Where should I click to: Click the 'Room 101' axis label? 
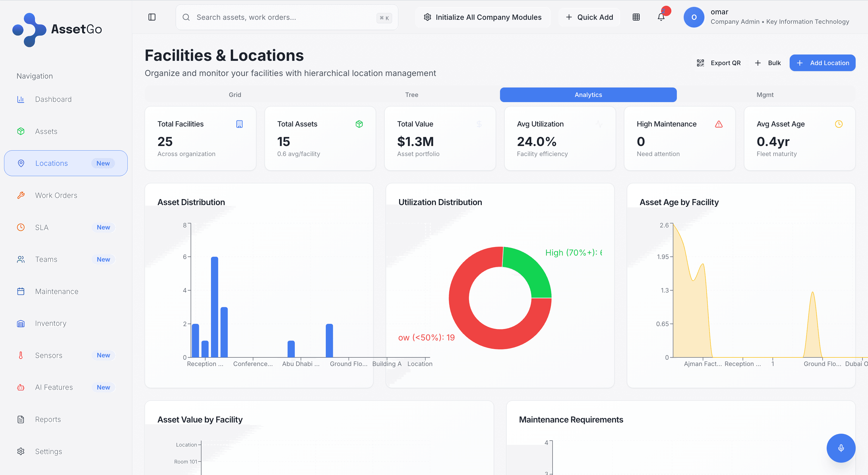click(186, 462)
